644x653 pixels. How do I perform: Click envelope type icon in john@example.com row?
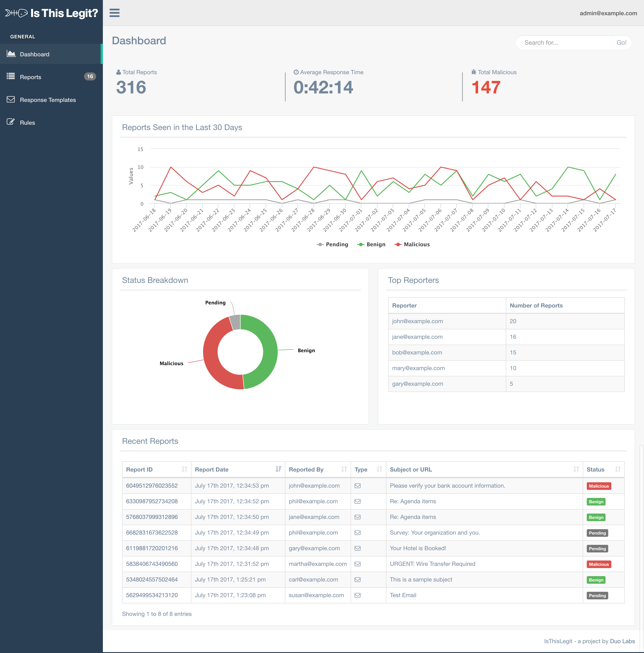357,486
